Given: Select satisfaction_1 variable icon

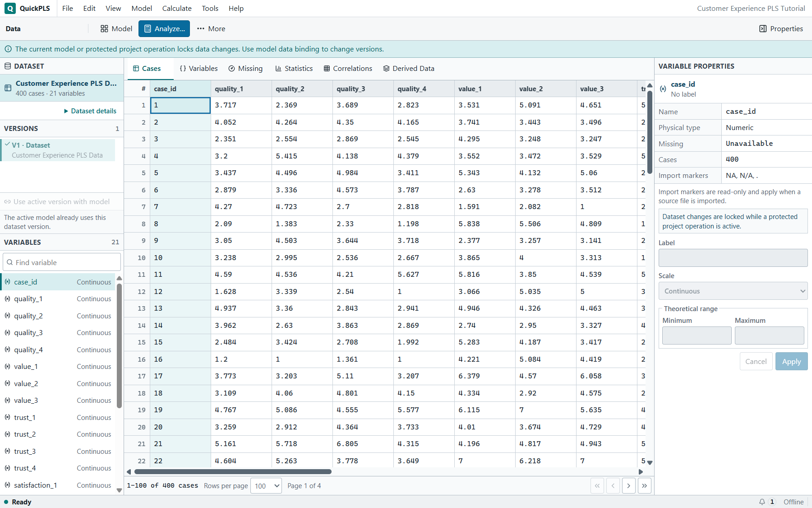Looking at the screenshot, I should (8, 485).
